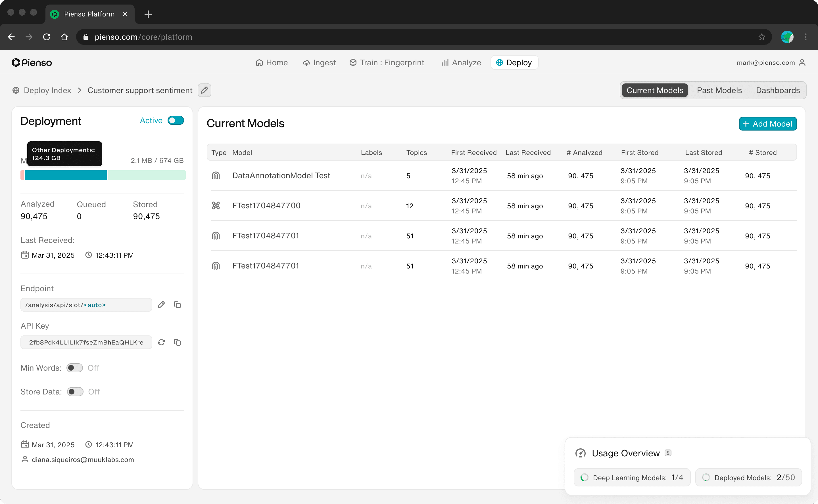The height and width of the screenshot is (504, 818).
Task: Open Dashboards view
Action: [778, 90]
